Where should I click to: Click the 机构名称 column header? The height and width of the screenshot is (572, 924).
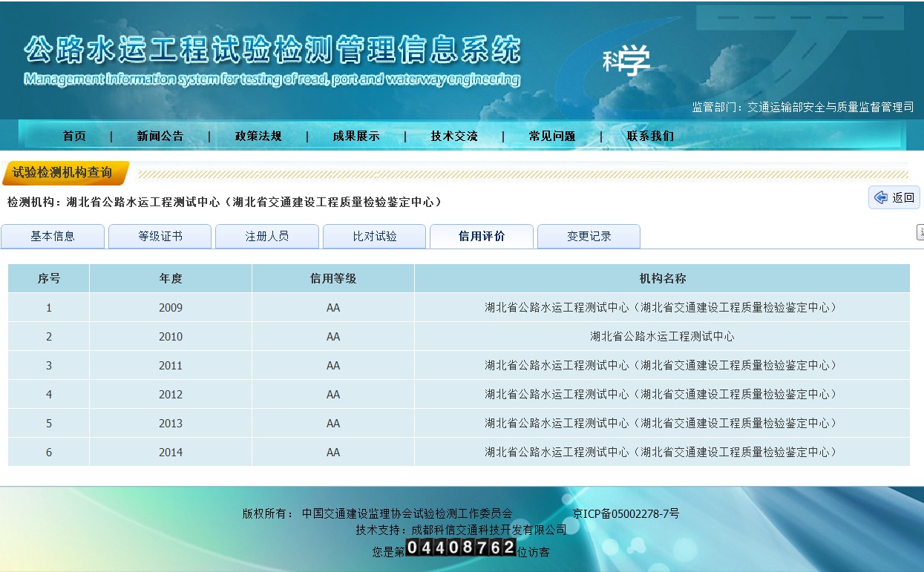point(662,279)
